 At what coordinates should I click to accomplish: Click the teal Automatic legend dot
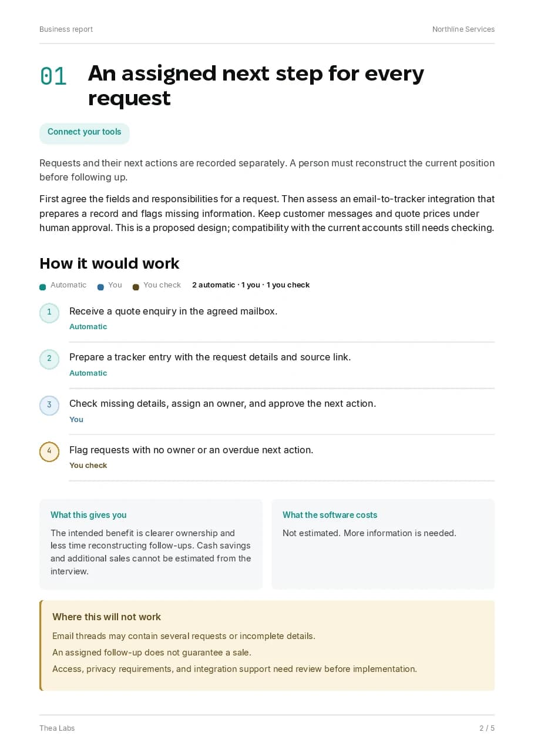click(42, 287)
